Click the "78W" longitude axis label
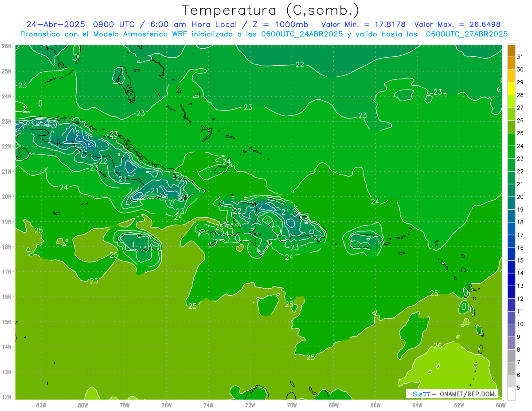The height and width of the screenshot is (411, 532). click(125, 405)
